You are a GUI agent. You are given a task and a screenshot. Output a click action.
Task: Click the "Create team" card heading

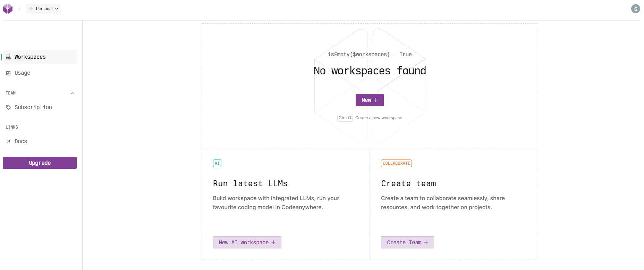pos(408,183)
